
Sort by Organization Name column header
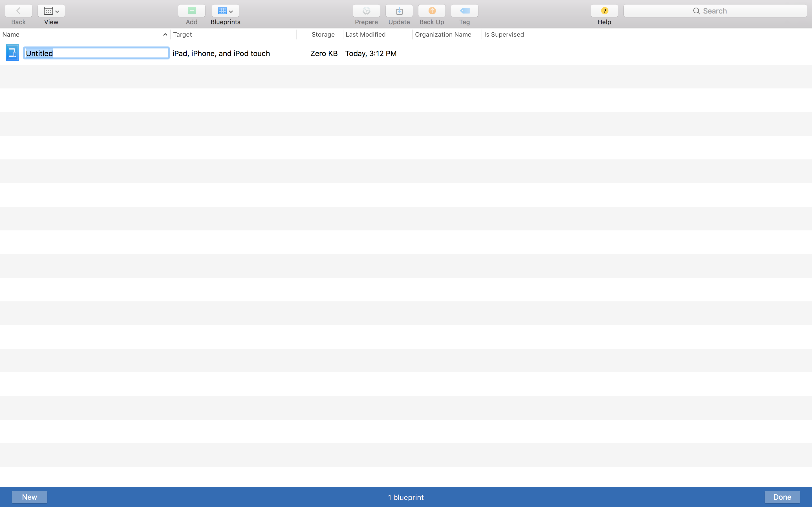pos(443,35)
